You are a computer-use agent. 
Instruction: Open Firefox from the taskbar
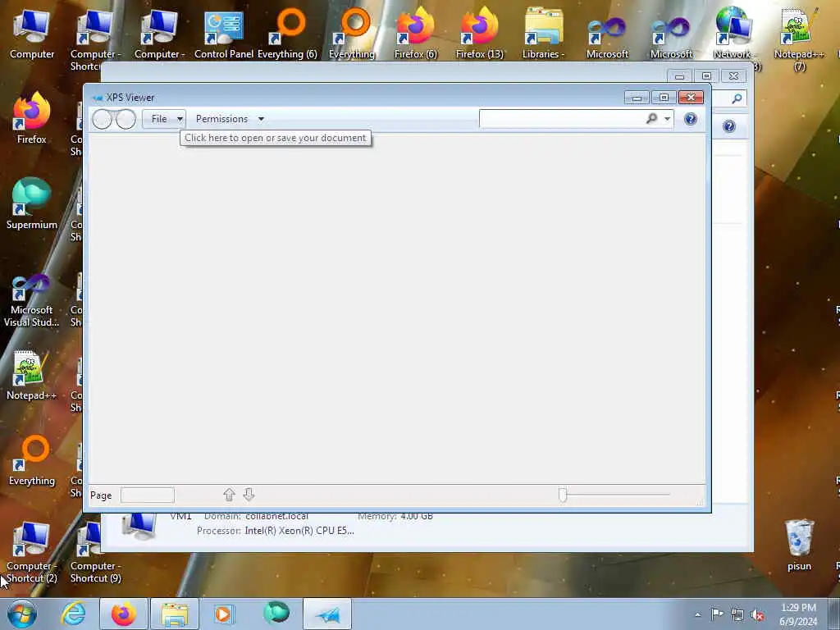[x=123, y=614]
